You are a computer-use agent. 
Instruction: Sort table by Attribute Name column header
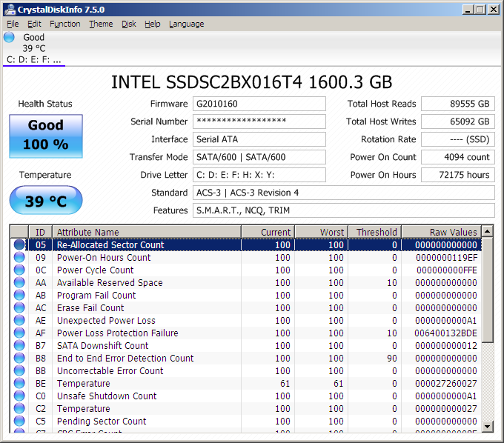pyautogui.click(x=147, y=232)
